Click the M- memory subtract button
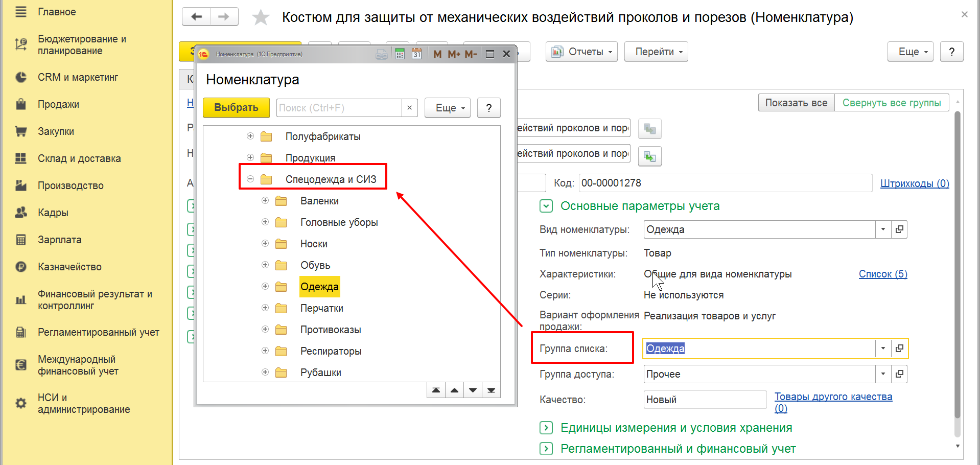Image resolution: width=980 pixels, height=465 pixels. [471, 54]
